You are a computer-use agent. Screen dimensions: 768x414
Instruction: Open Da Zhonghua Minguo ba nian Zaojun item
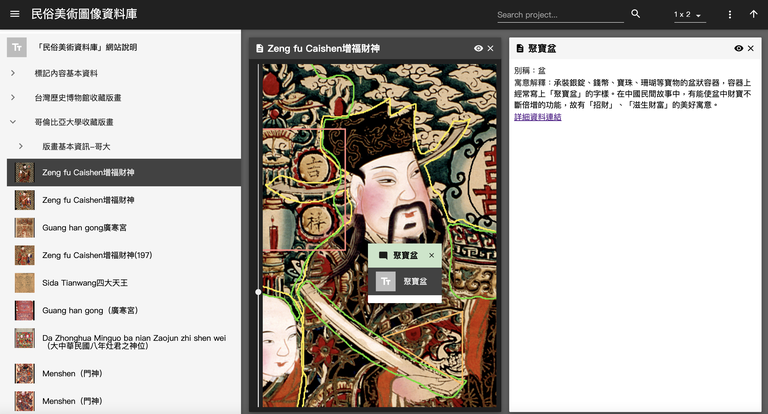pos(124,341)
